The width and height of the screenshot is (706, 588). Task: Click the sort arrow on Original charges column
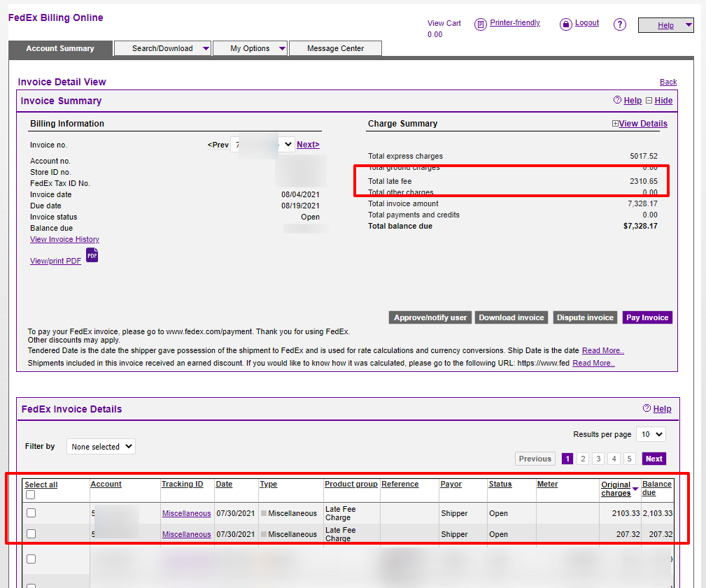[x=635, y=489]
